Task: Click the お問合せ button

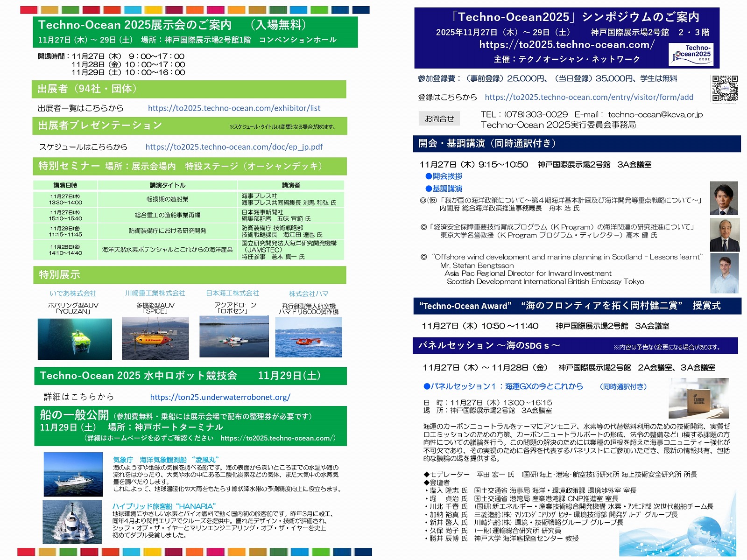Action: tap(439, 119)
